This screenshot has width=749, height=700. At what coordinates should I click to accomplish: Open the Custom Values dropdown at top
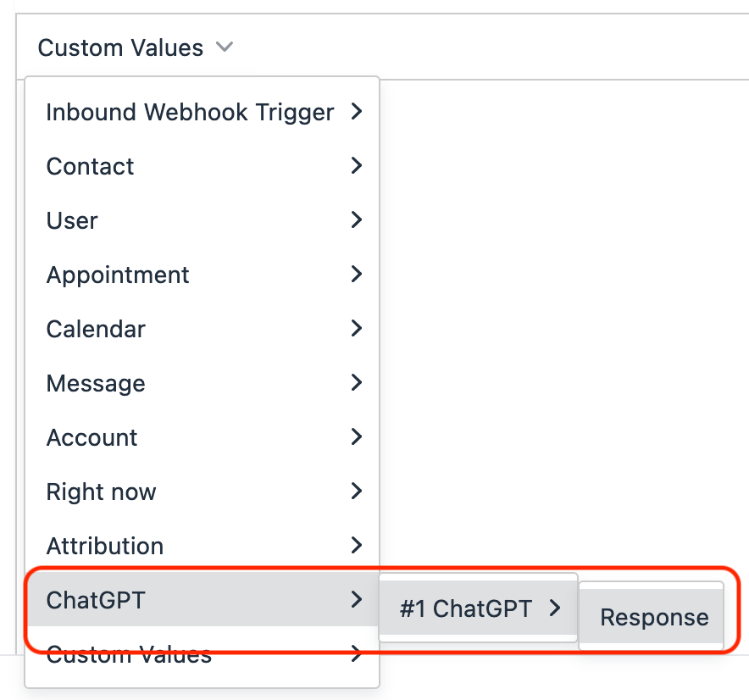click(120, 48)
